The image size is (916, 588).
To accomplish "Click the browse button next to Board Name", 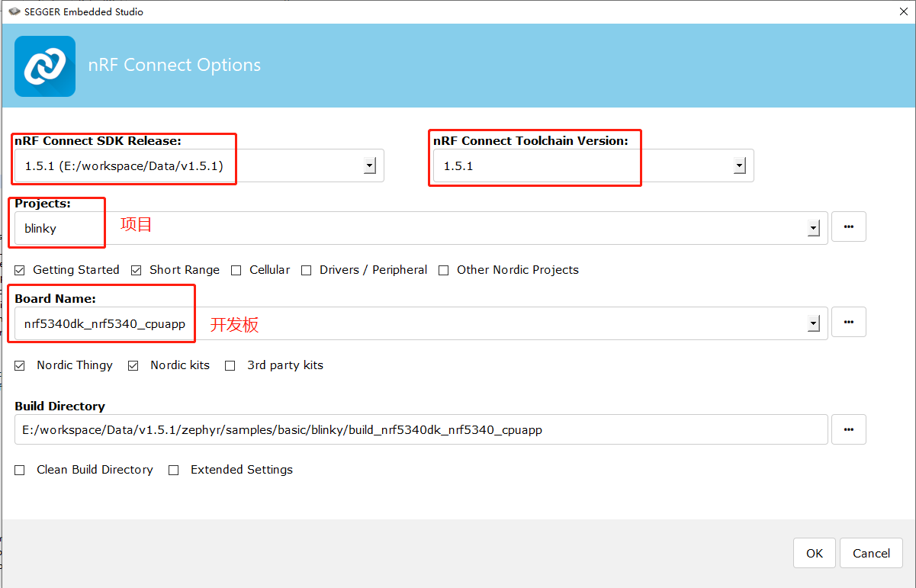I will coord(849,322).
